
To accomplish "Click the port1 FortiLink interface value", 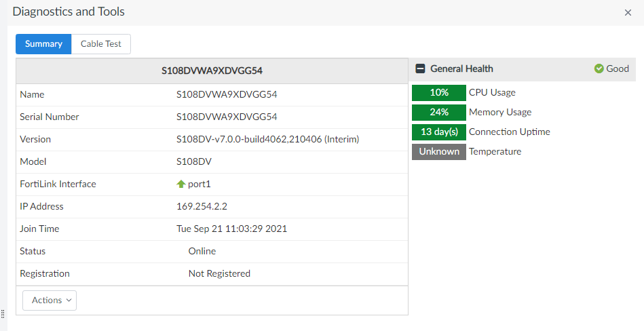I will (200, 184).
